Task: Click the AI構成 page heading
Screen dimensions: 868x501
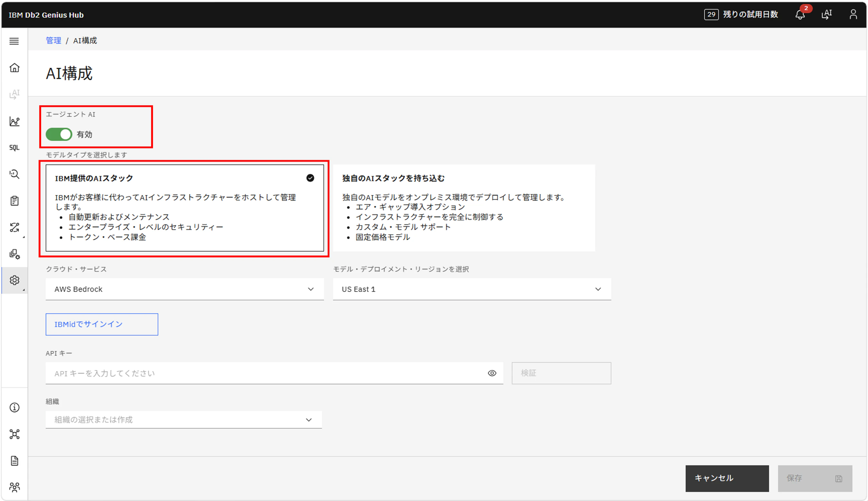Action: pyautogui.click(x=69, y=73)
